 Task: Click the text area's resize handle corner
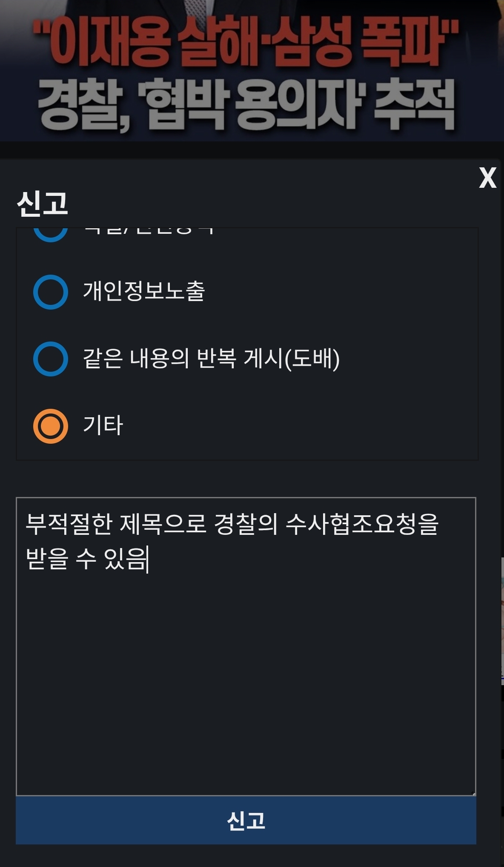[473, 793]
